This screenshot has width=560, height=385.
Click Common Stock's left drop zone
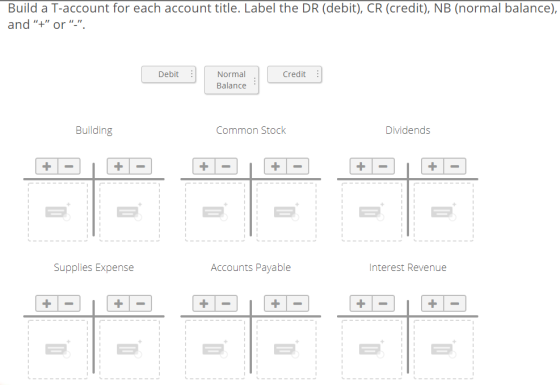(x=215, y=212)
